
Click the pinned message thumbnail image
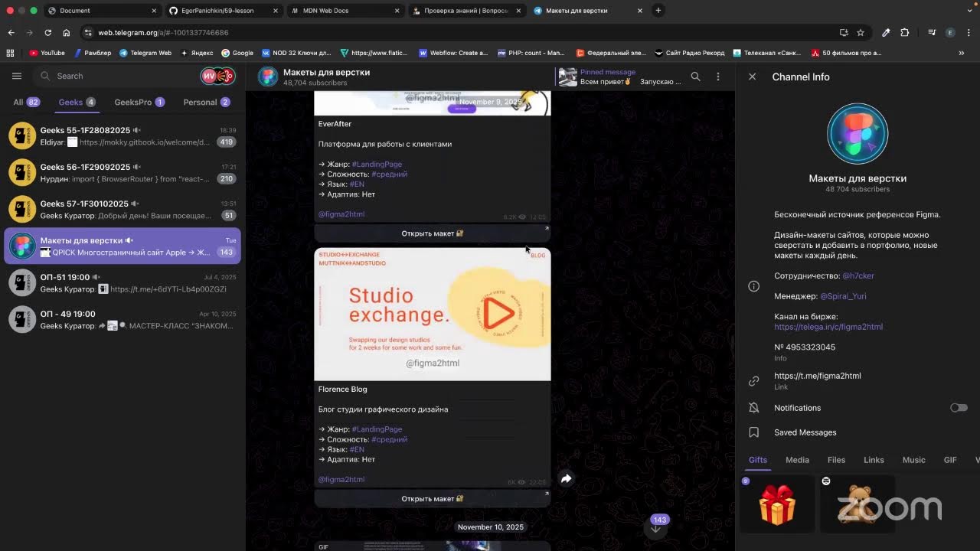567,77
